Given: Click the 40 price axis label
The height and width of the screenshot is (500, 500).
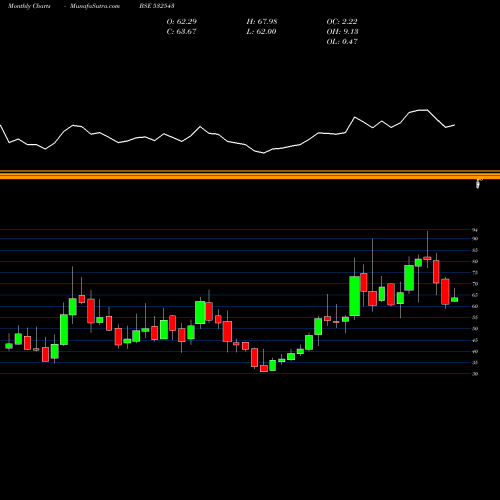Looking at the screenshot, I should click(475, 351).
